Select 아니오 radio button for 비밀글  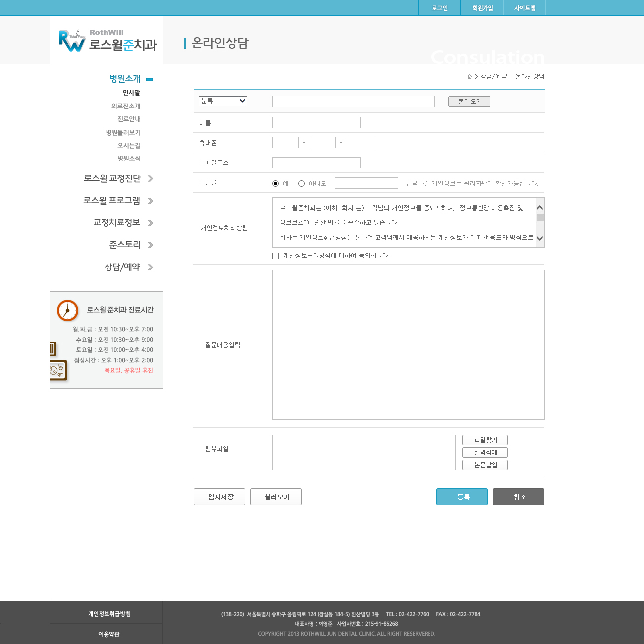coord(301,184)
